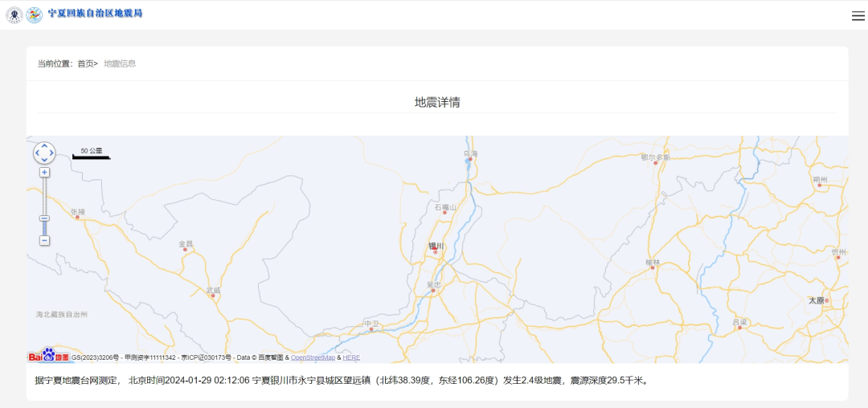Click the zoom slider handle on map
This screenshot has width=868, height=408.
(x=44, y=218)
